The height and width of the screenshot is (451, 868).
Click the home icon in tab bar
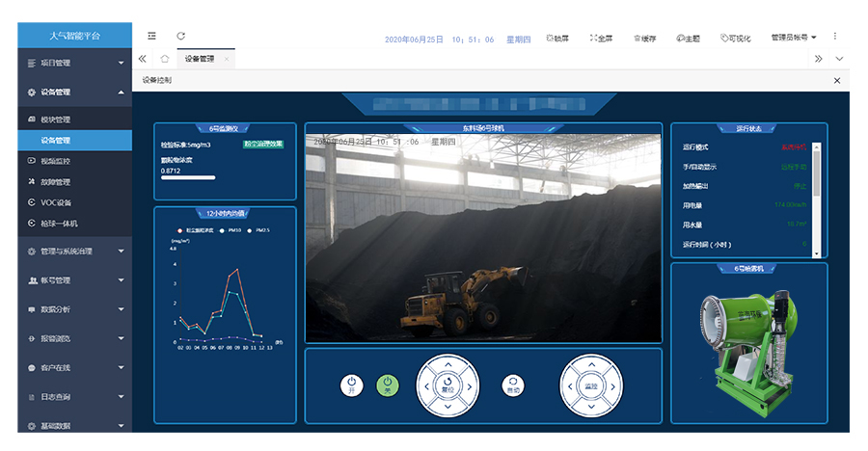coord(165,59)
